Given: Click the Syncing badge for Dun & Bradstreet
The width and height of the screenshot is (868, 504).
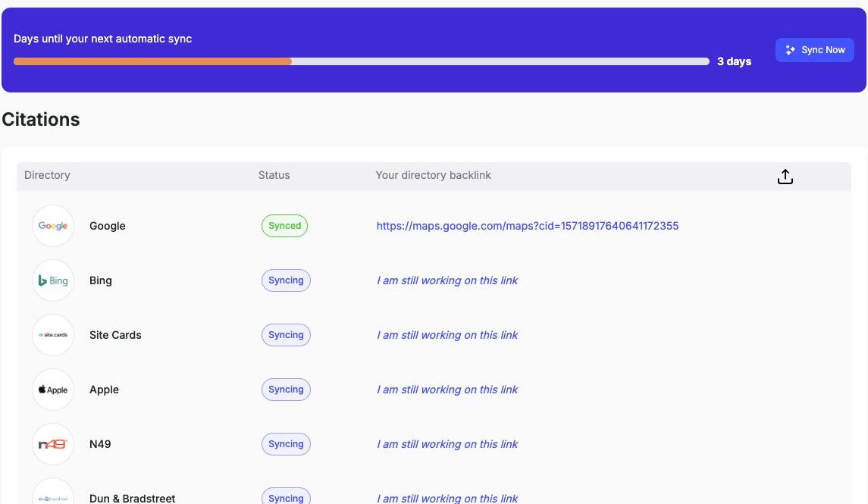Looking at the screenshot, I should (287, 496).
